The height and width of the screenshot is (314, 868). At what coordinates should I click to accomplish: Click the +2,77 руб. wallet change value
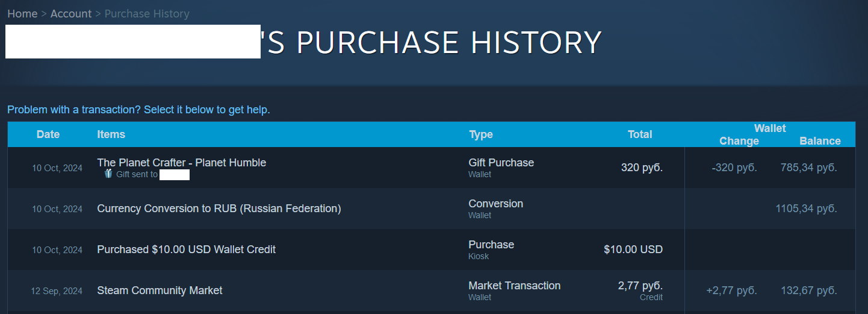click(731, 290)
